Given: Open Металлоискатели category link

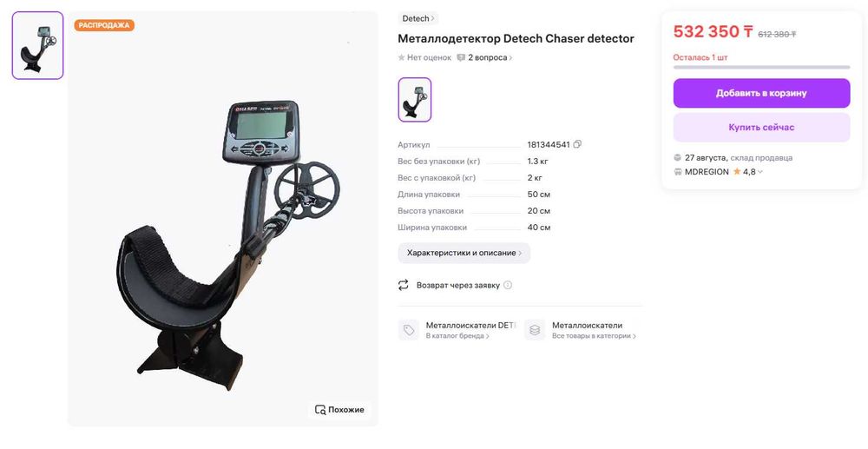Looking at the screenshot, I should pyautogui.click(x=587, y=326).
